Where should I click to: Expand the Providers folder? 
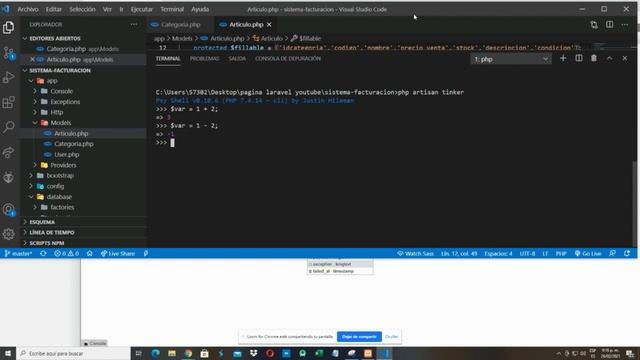point(63,165)
